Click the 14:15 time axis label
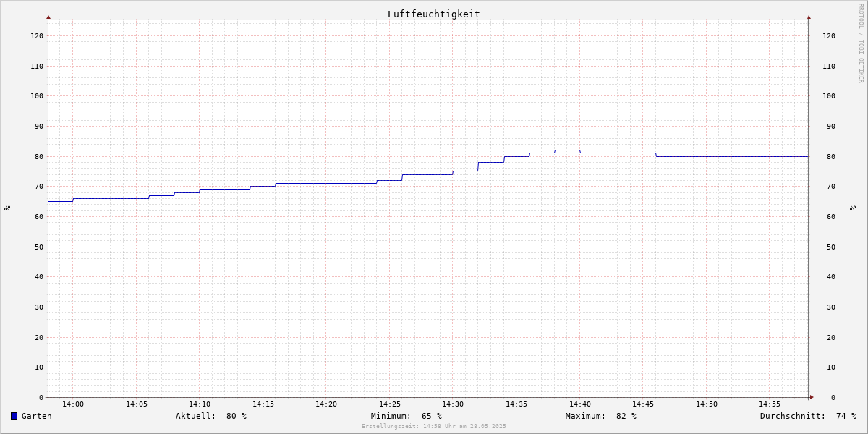Image resolution: width=868 pixels, height=434 pixels. (x=263, y=404)
